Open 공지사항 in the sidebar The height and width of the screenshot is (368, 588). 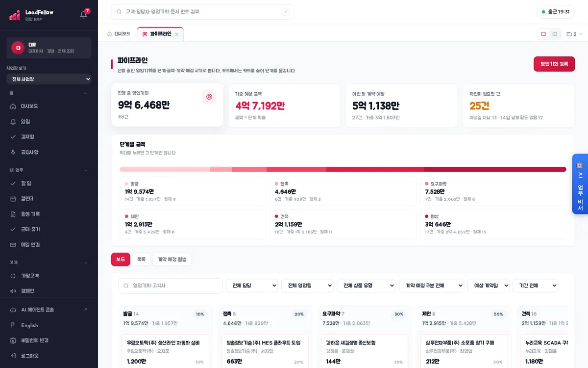[49, 152]
